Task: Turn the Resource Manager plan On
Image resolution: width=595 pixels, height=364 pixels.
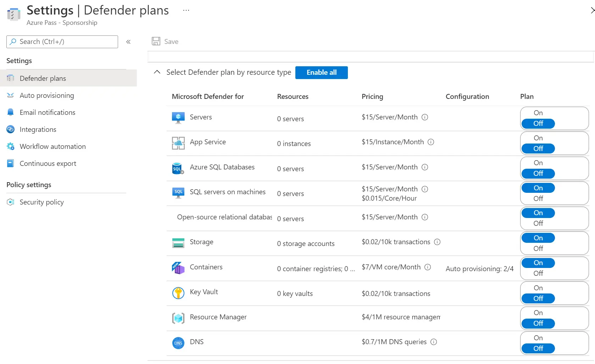Action: click(x=538, y=313)
